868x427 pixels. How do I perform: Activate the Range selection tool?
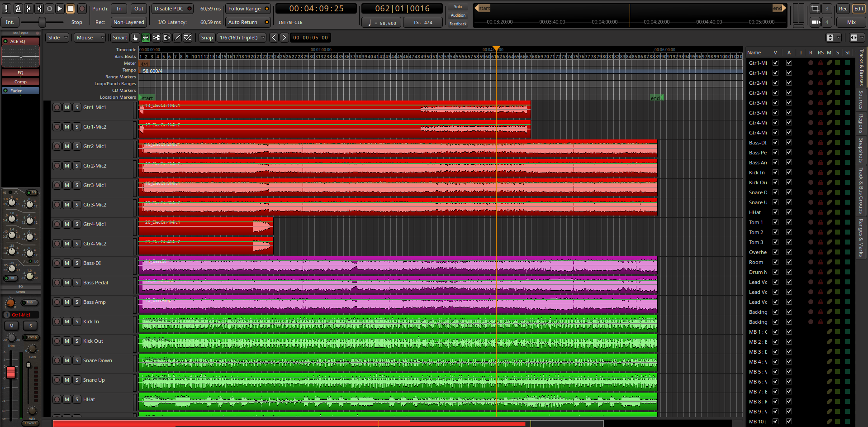tap(146, 38)
